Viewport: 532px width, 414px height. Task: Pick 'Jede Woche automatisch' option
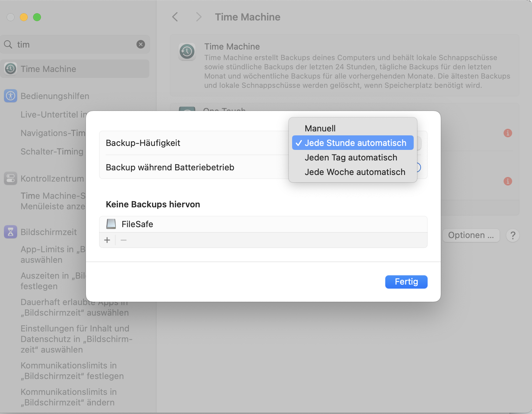tap(355, 172)
